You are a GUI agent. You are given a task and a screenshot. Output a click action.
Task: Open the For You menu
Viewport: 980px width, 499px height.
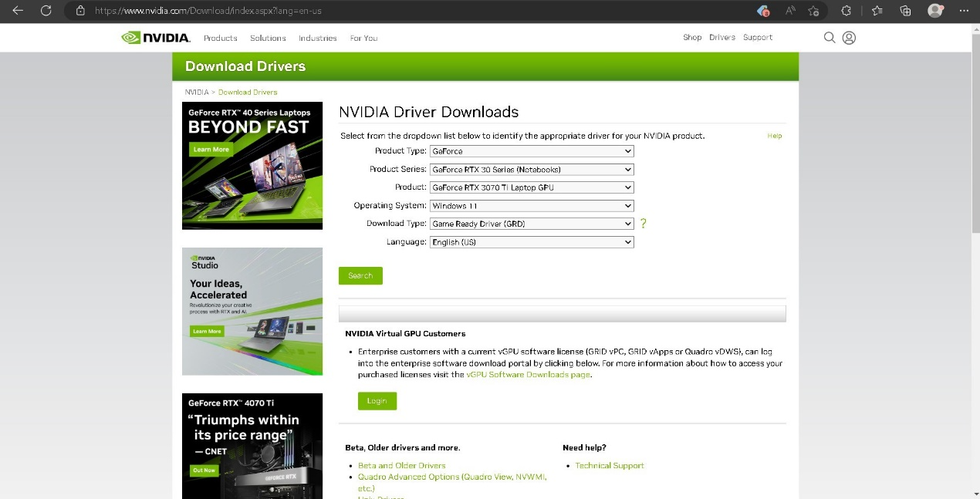tap(363, 38)
